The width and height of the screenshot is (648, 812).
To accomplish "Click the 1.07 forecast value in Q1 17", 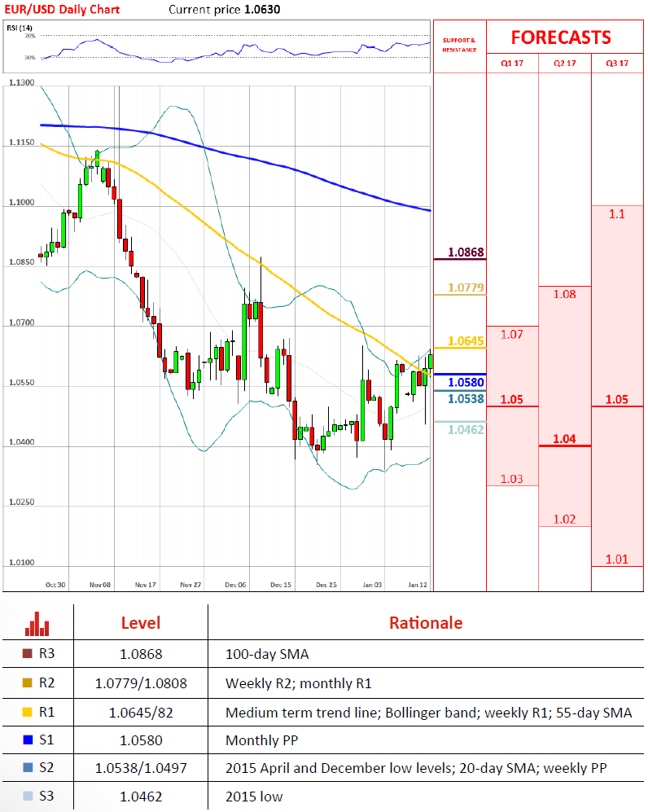I will pos(512,335).
